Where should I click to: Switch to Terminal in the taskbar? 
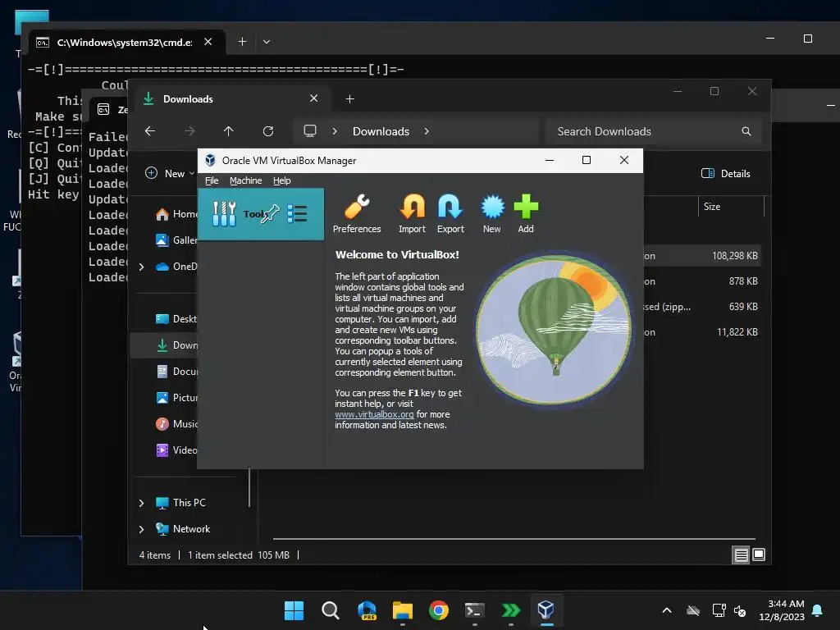[475, 610]
